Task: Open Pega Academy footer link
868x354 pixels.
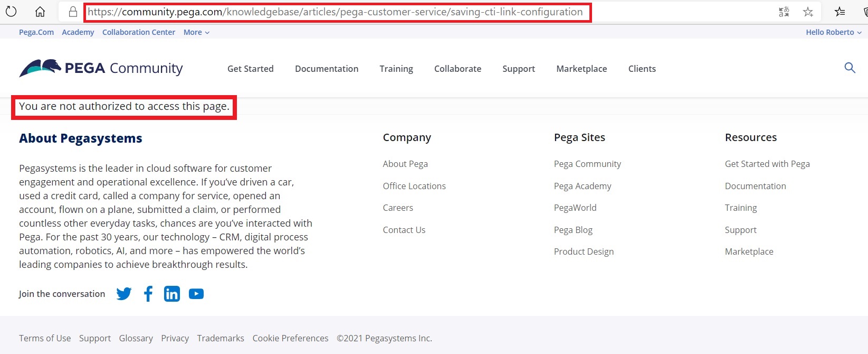Action: [583, 186]
